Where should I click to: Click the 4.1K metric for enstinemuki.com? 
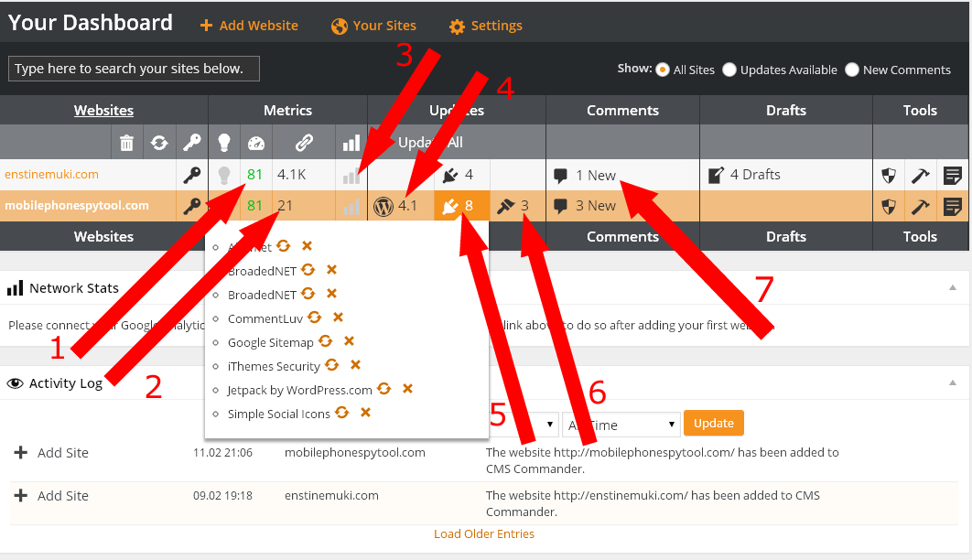(x=291, y=175)
